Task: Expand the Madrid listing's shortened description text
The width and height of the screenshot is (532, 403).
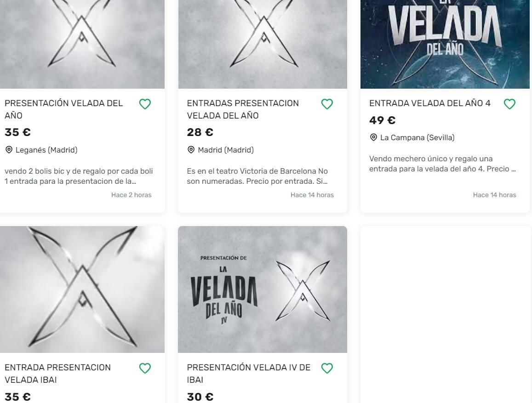Action: [x=257, y=176]
